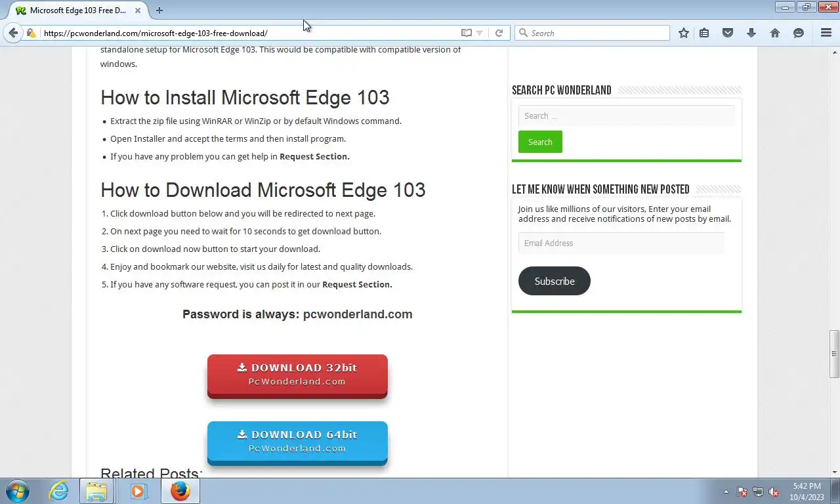
Task: Close the Microsoft Edge 103 tab
Action: [x=138, y=10]
